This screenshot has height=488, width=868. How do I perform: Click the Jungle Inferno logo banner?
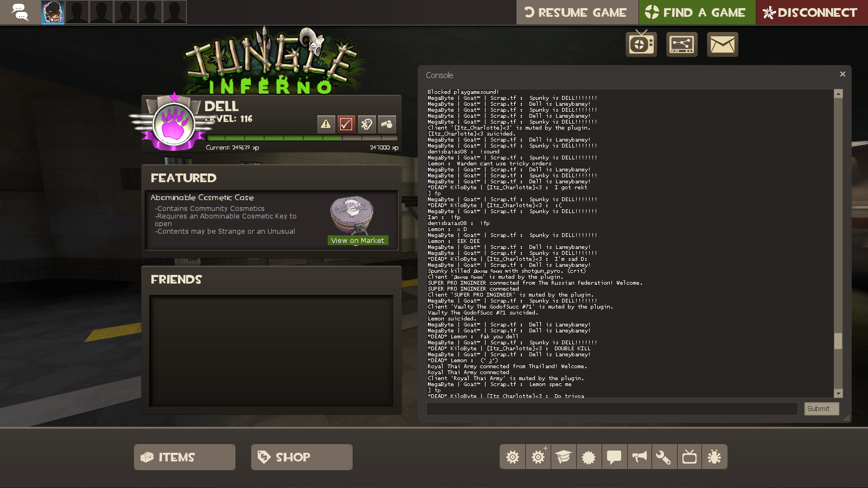271,61
